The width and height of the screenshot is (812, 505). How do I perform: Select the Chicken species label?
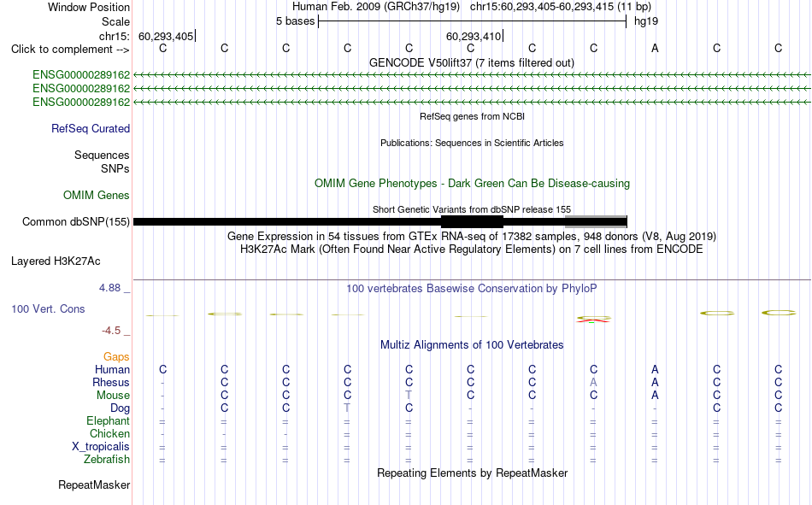[x=109, y=433]
